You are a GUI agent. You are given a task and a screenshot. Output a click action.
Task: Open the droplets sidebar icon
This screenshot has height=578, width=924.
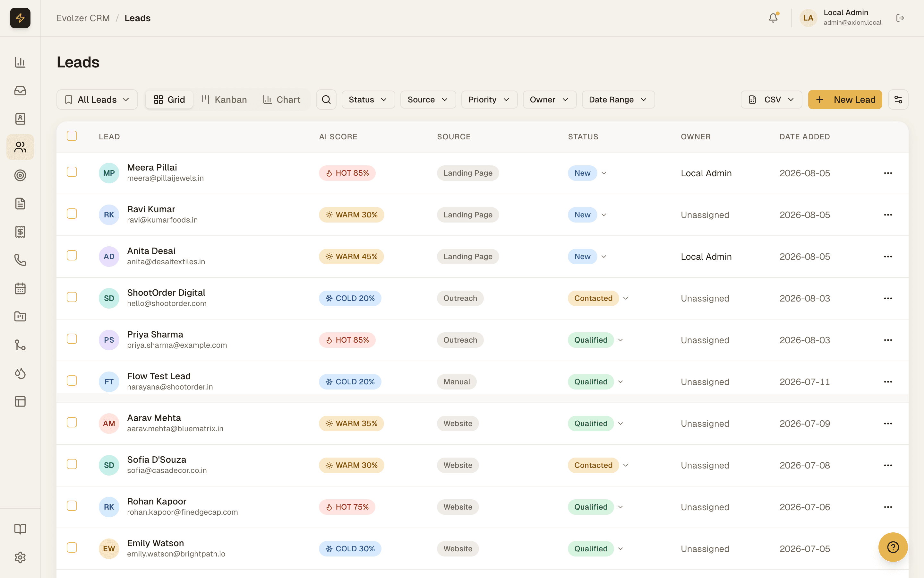(20, 373)
